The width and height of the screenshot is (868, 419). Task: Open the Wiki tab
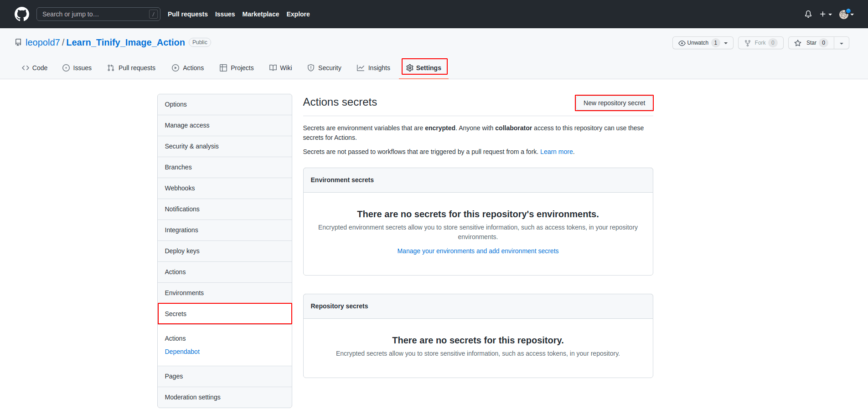click(x=281, y=68)
